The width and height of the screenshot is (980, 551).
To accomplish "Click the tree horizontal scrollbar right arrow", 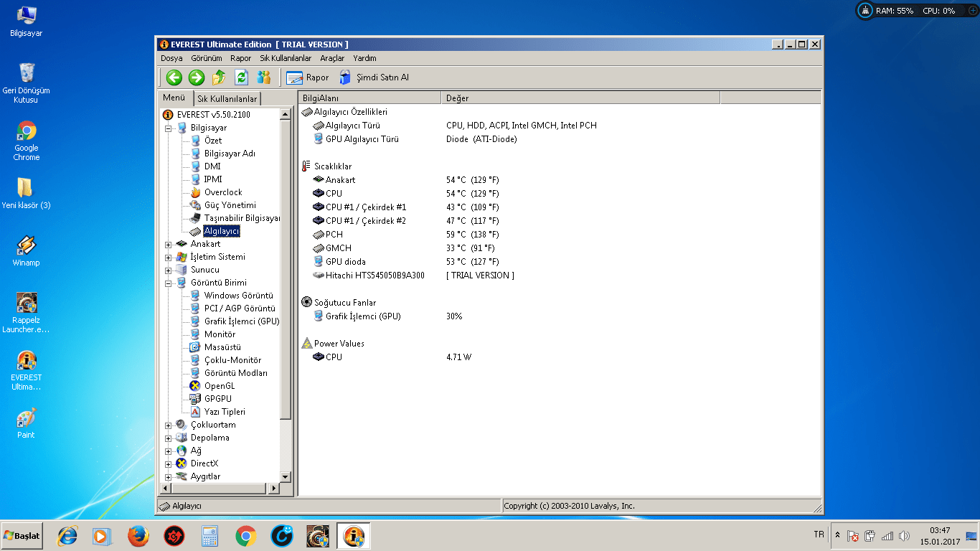I will click(x=273, y=488).
